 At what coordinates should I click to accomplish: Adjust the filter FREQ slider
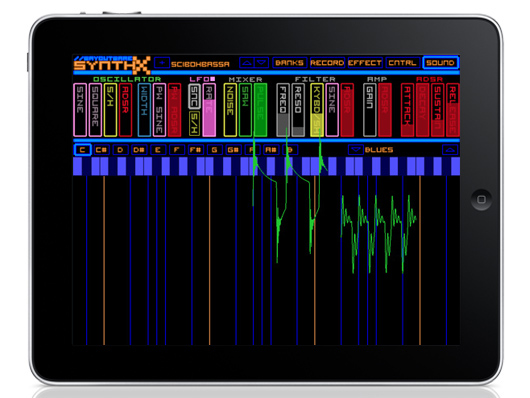click(283, 110)
